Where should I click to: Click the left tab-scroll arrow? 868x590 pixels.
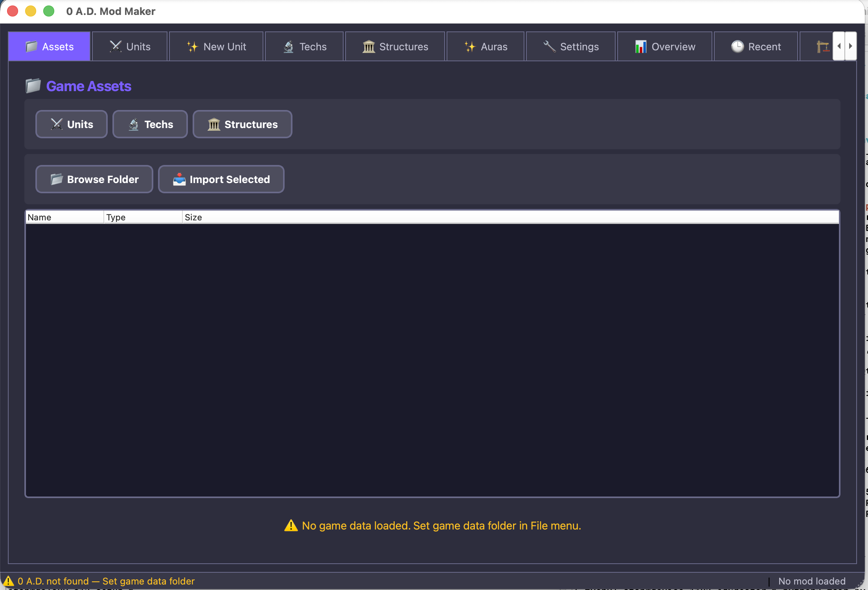click(839, 46)
